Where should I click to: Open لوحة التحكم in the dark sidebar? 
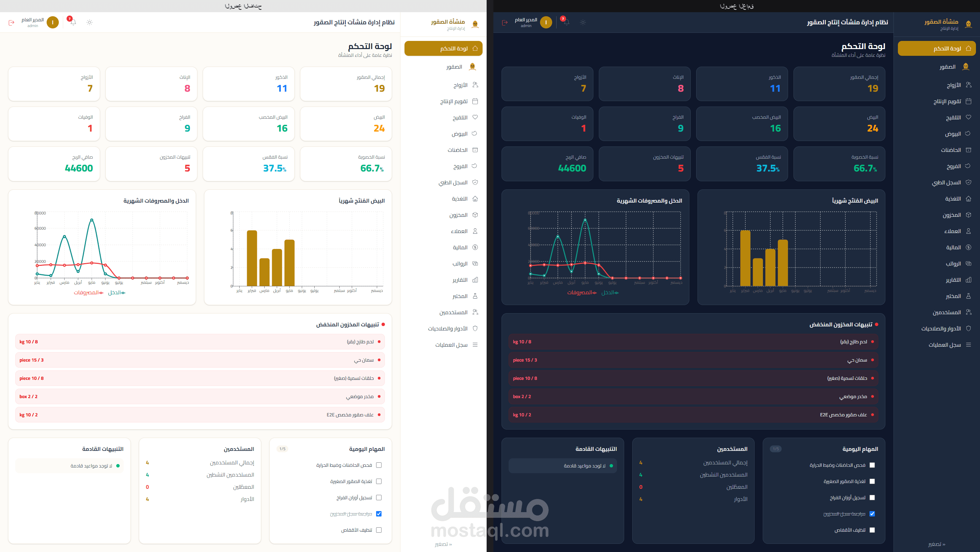pos(937,48)
